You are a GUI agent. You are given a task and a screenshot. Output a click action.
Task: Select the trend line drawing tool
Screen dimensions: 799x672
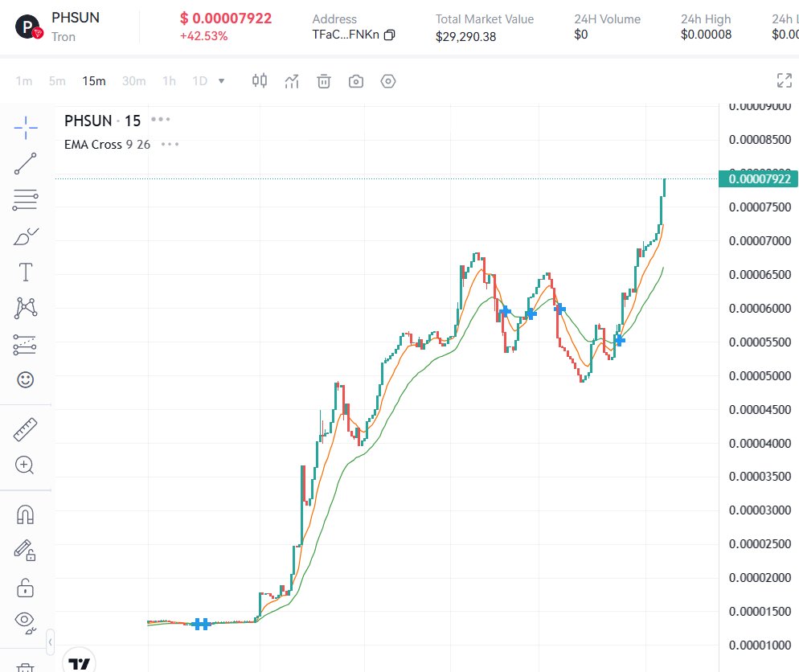point(25,163)
